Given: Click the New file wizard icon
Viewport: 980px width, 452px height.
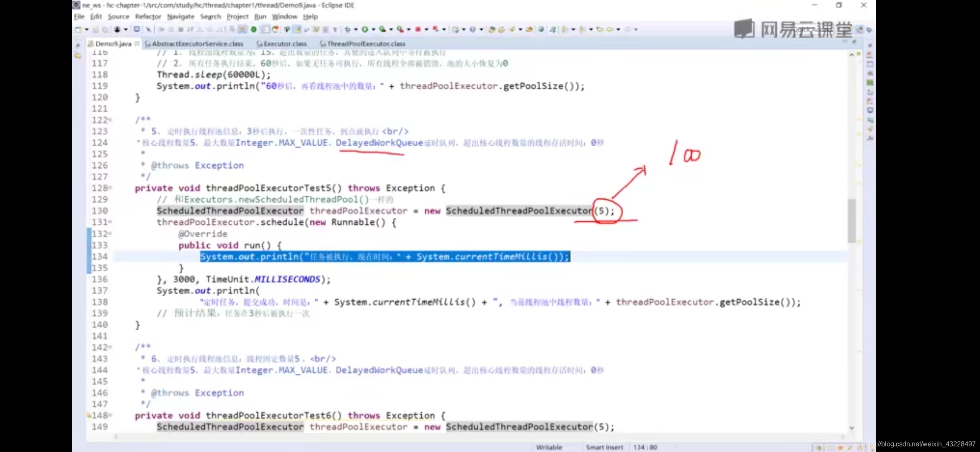Looking at the screenshot, I should tap(78, 29).
